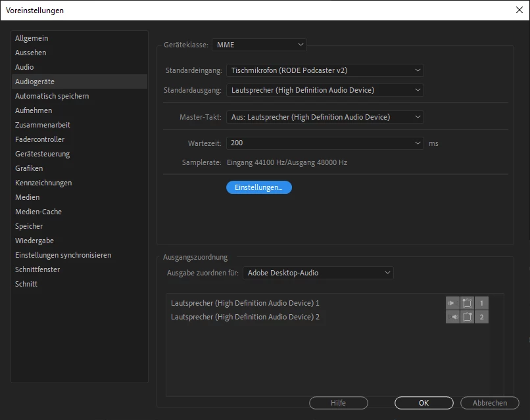
Task: Open Aufnehmen preferences
Action: click(80, 110)
